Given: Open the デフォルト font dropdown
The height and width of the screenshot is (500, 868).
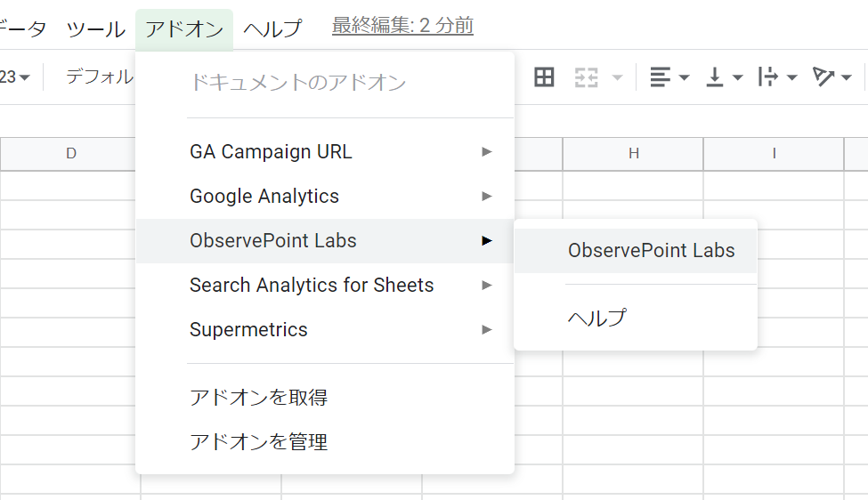Looking at the screenshot, I should pos(100,77).
